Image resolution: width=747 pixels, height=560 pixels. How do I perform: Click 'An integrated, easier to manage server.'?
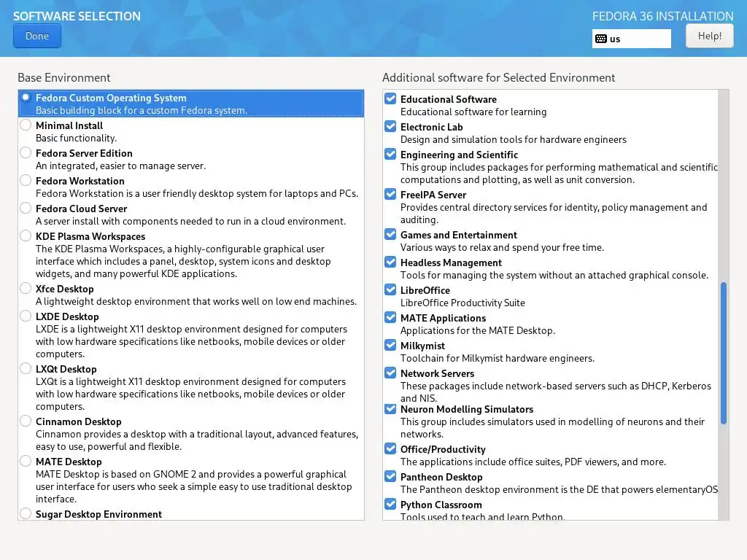tap(120, 166)
